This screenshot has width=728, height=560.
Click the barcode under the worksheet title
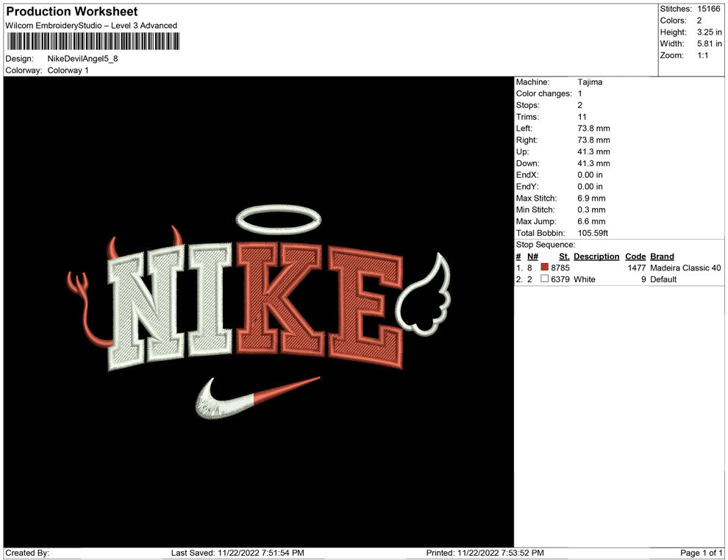tap(93, 42)
